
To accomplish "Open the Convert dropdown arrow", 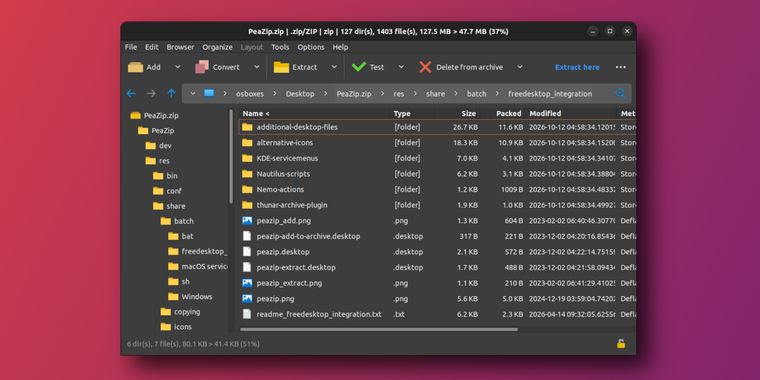I will coord(256,67).
